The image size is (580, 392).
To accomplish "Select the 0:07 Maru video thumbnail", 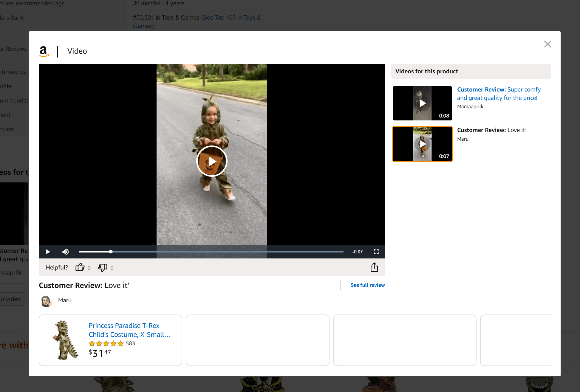I will tap(422, 144).
